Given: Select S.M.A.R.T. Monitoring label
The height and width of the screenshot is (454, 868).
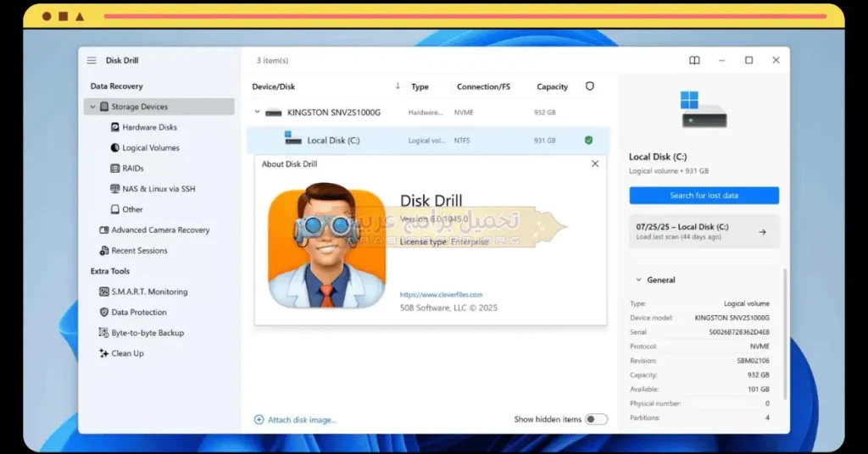Looking at the screenshot, I should [149, 291].
